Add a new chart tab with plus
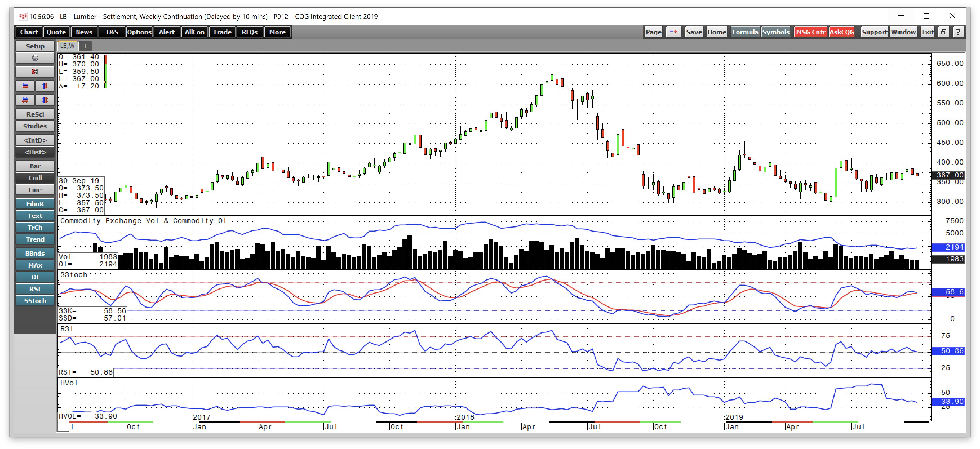The width and height of the screenshot is (980, 449). [x=85, y=46]
